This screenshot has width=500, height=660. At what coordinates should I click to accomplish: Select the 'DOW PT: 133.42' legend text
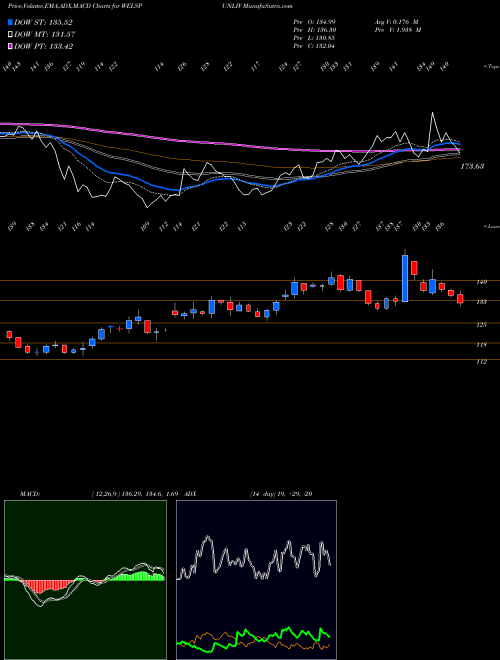[x=43, y=46]
